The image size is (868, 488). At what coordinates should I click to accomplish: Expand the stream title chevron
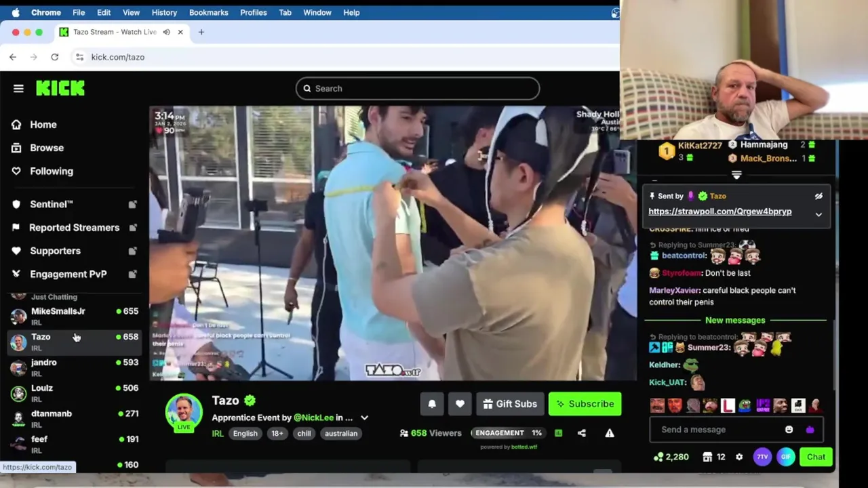(x=364, y=418)
